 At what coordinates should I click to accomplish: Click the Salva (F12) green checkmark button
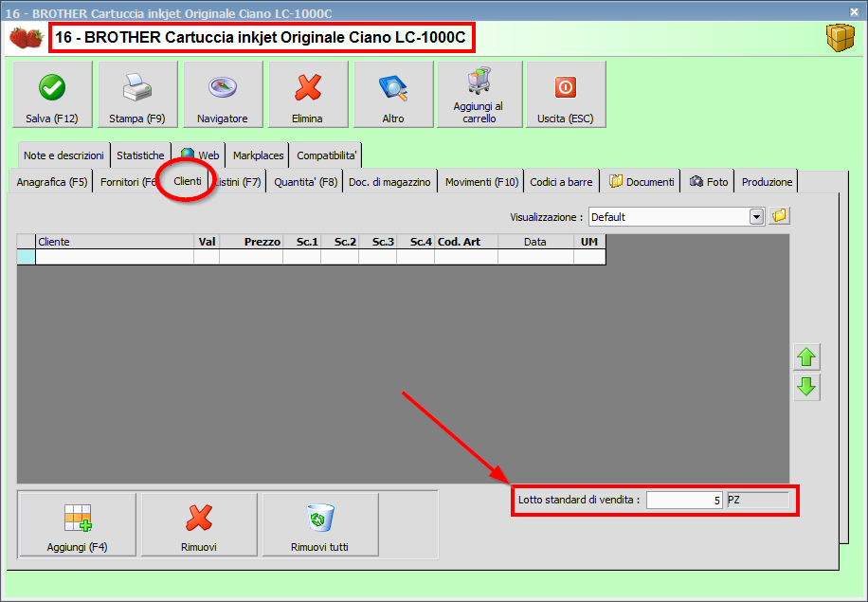[52, 94]
